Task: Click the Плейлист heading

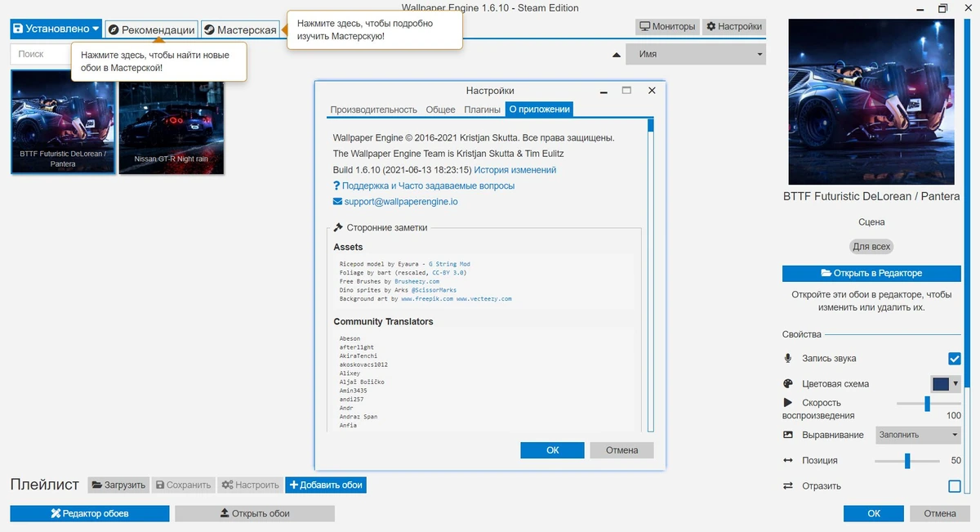Action: click(x=45, y=485)
